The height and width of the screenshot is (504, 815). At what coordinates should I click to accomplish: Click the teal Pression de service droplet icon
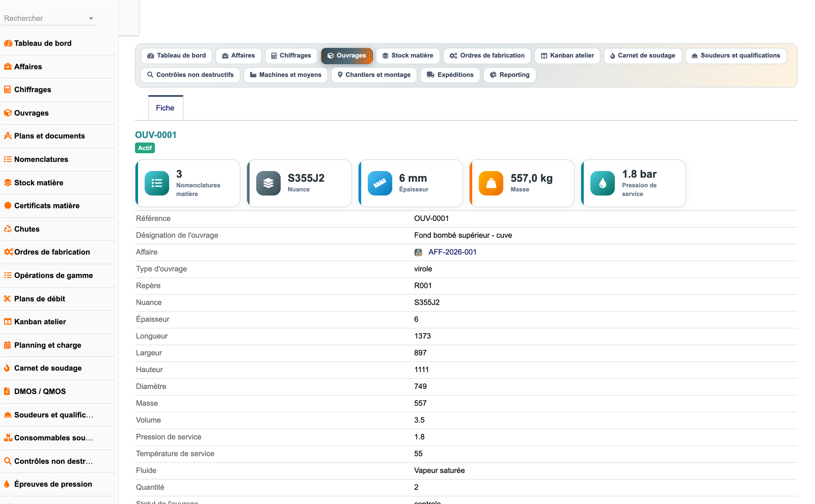(603, 183)
